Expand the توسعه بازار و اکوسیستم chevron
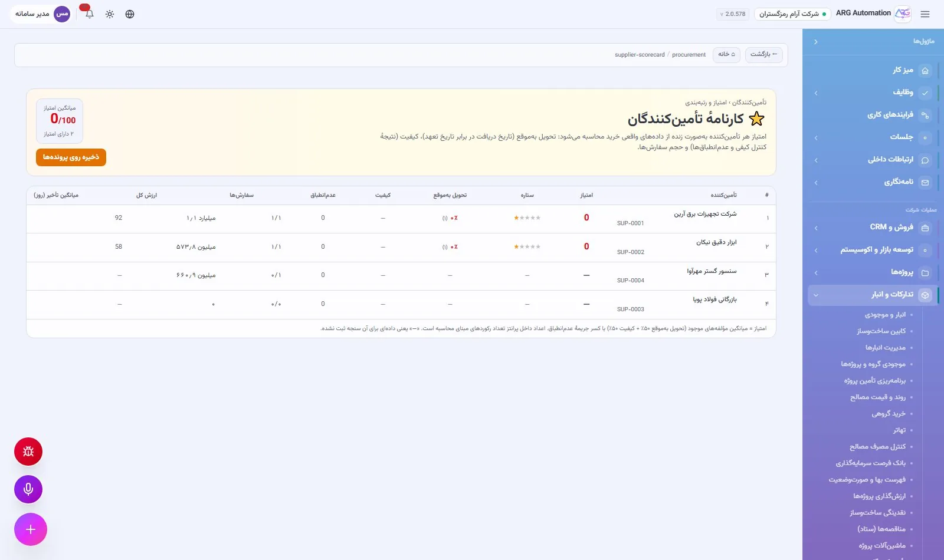The height and width of the screenshot is (560, 944). (x=816, y=250)
